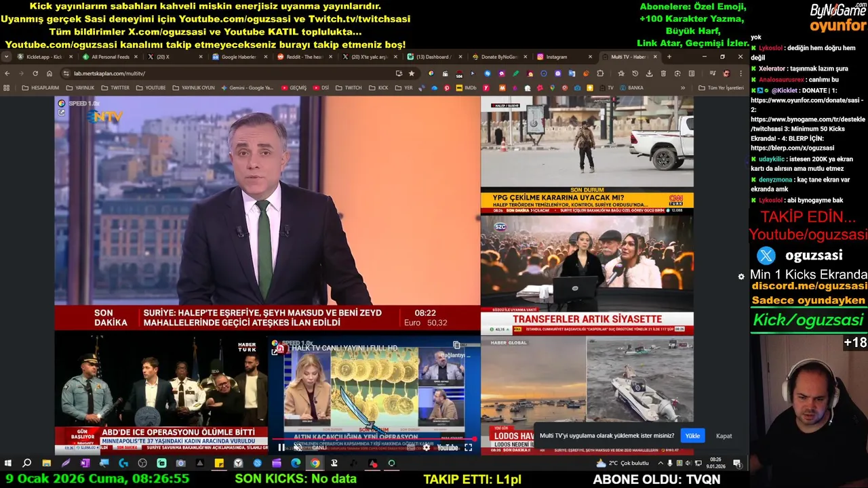868x488 pixels.
Task: Go to the browser home page
Action: [50, 73]
